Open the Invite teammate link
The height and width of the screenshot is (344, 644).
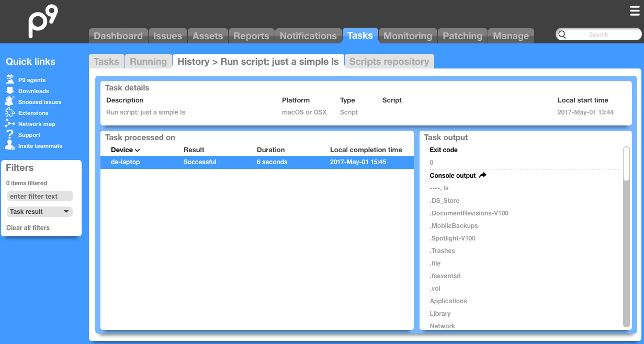[40, 146]
